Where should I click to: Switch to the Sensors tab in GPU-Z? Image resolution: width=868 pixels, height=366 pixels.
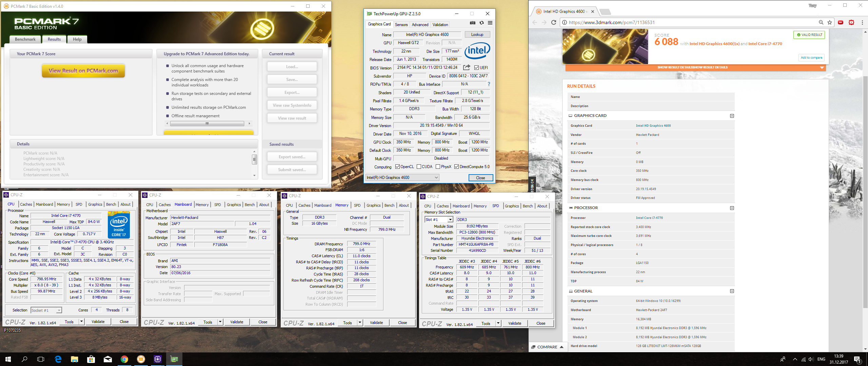[401, 25]
